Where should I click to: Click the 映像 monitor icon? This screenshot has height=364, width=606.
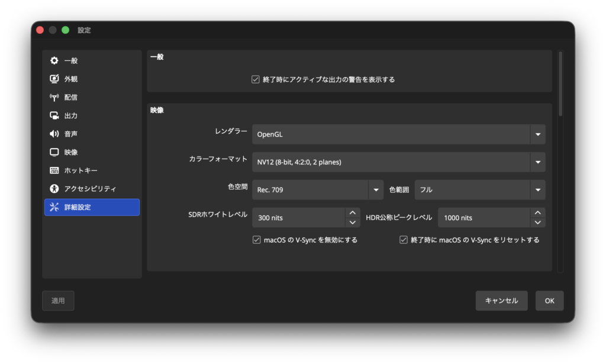pos(54,152)
